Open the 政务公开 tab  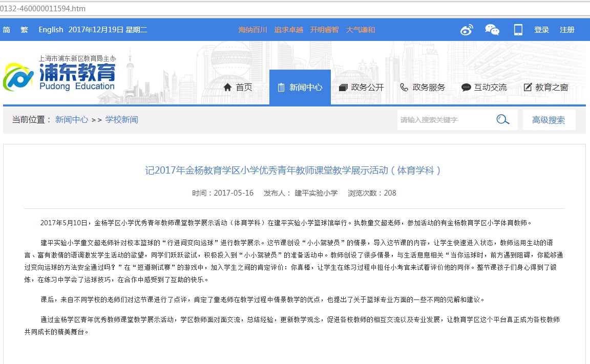coord(361,87)
